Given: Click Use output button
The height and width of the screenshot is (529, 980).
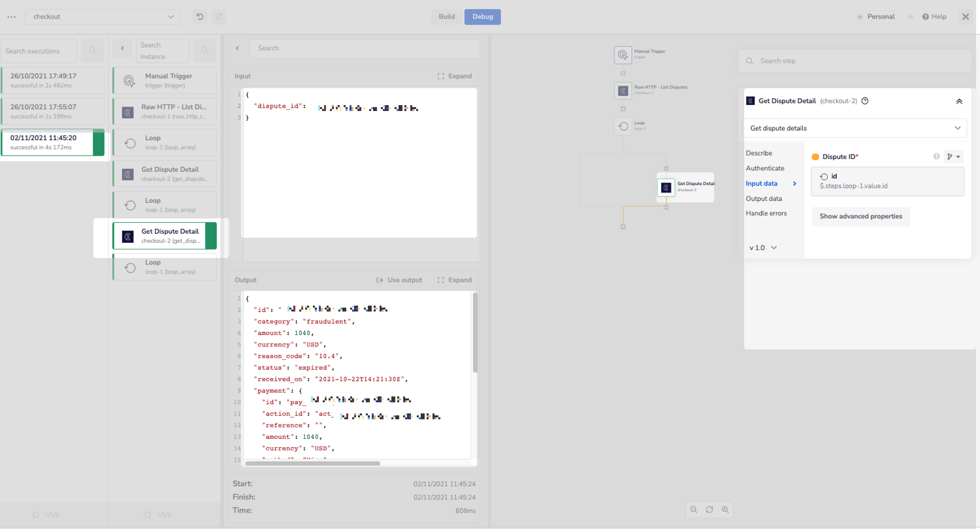Looking at the screenshot, I should (399, 280).
